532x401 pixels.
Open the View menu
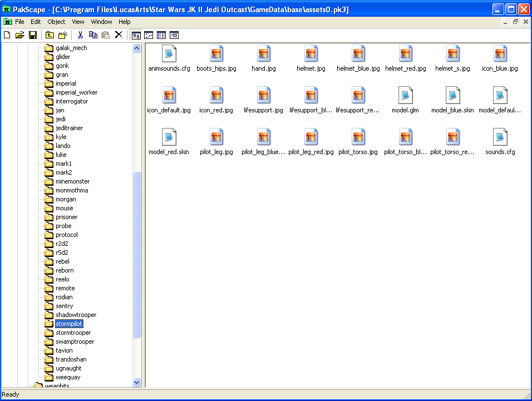78,22
